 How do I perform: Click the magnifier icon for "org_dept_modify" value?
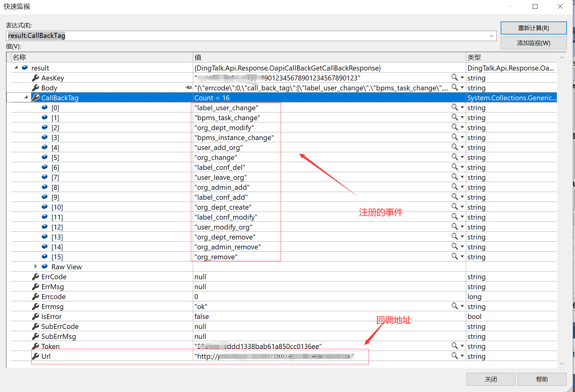pyautogui.click(x=455, y=127)
